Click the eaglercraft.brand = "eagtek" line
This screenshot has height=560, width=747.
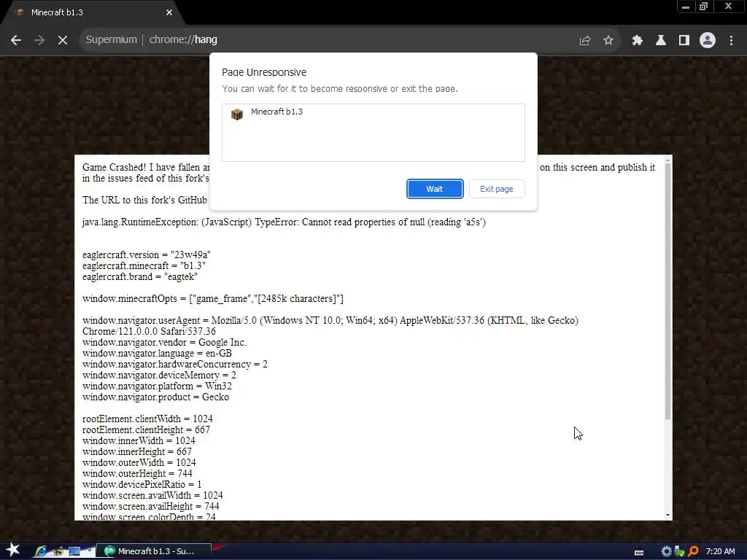[x=139, y=276]
